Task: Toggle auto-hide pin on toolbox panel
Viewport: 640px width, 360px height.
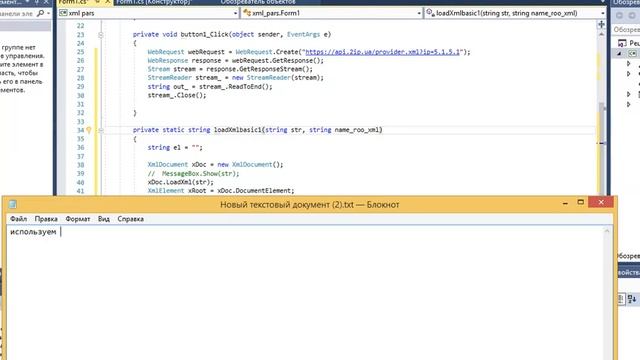Action: click(x=36, y=2)
